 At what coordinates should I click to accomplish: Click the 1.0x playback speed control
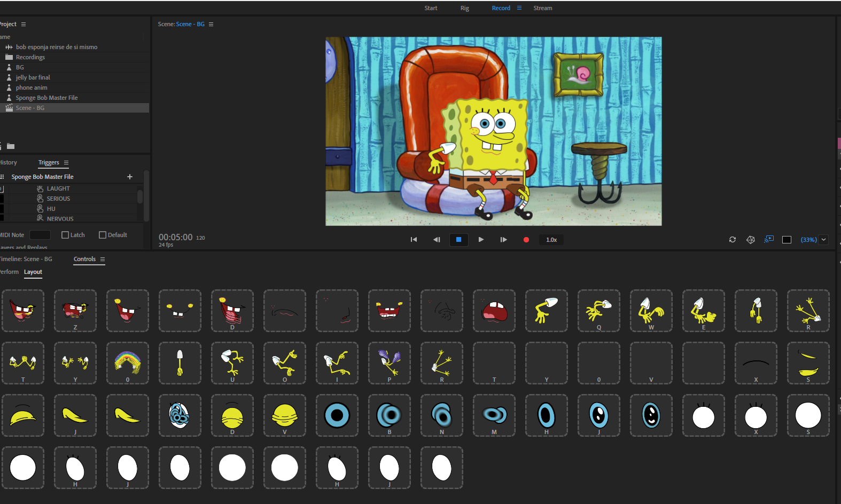pyautogui.click(x=551, y=240)
